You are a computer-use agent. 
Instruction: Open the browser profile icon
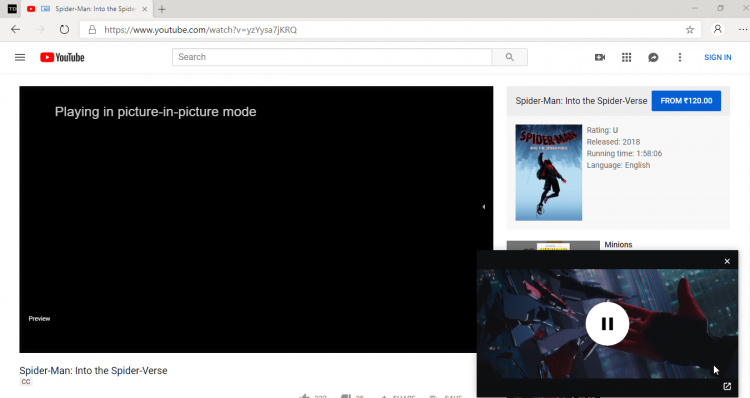point(717,29)
